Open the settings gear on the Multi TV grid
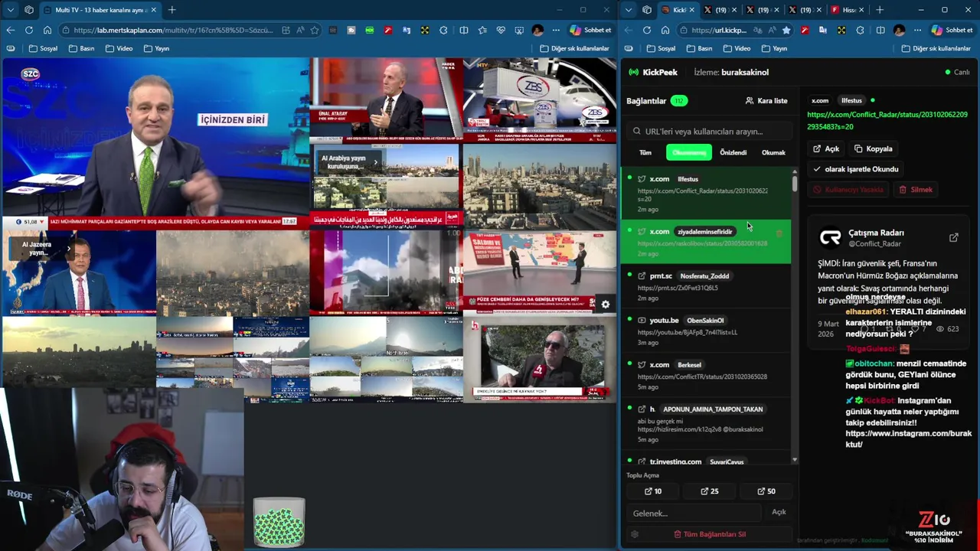This screenshot has height=551, width=980. pyautogui.click(x=605, y=304)
